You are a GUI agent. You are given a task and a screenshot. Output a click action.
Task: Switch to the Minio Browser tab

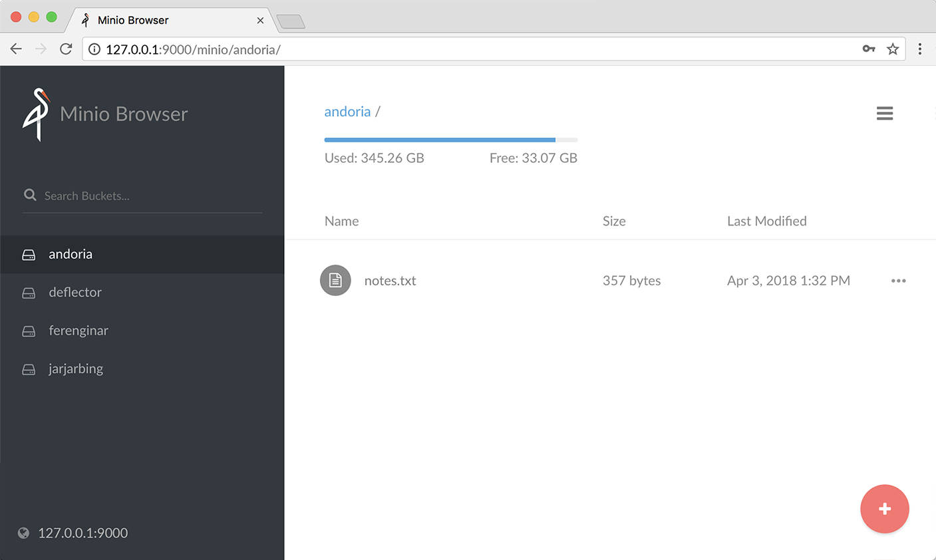[x=133, y=20]
